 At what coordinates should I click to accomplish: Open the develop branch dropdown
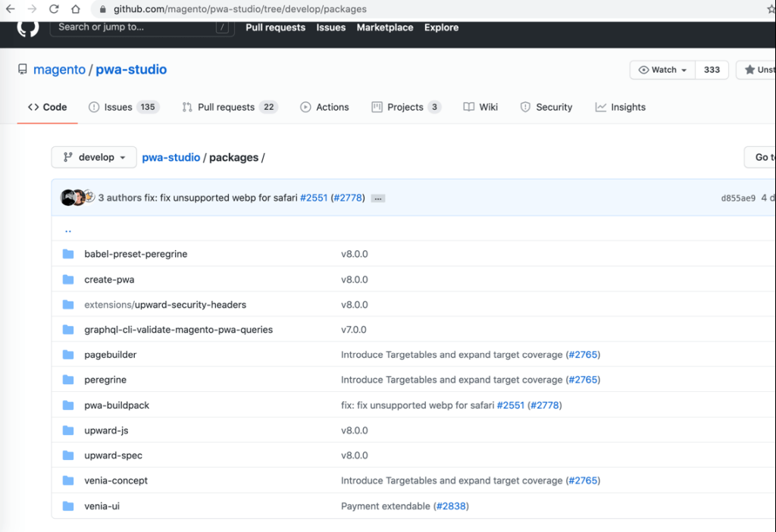tap(94, 158)
